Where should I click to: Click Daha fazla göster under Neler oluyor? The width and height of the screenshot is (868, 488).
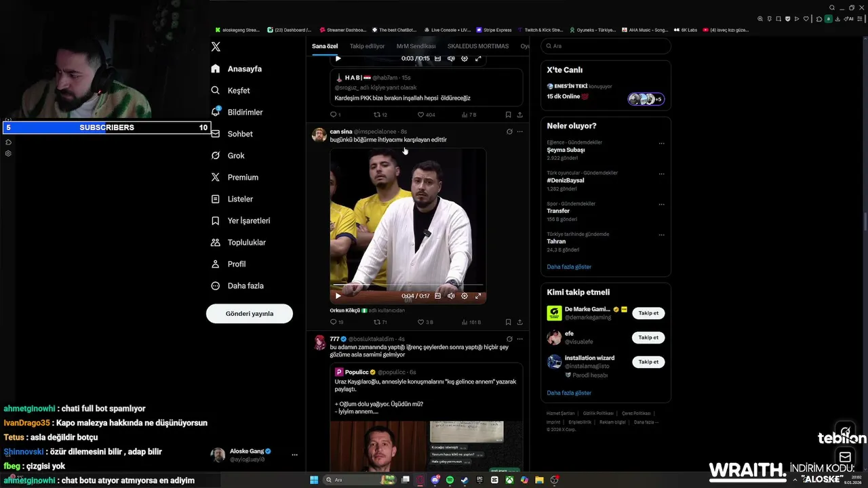569,266
